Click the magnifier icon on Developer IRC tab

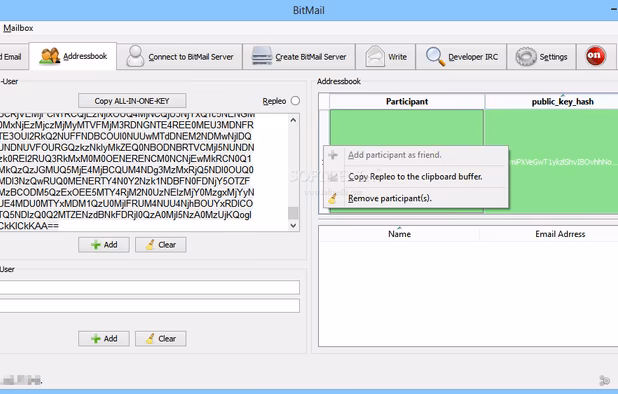[436, 56]
